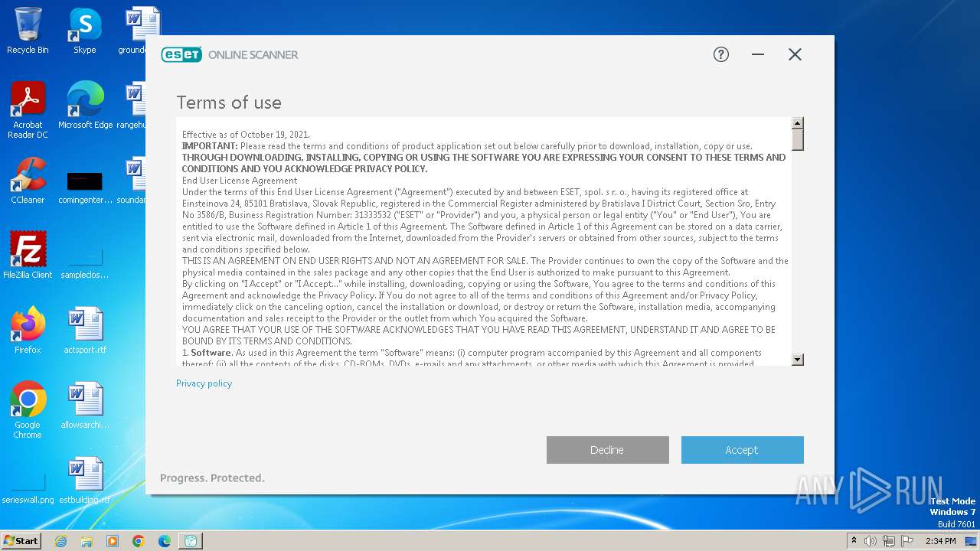Close the ESET Online Scanner window
Screen dimensions: 980x551
(x=795, y=54)
